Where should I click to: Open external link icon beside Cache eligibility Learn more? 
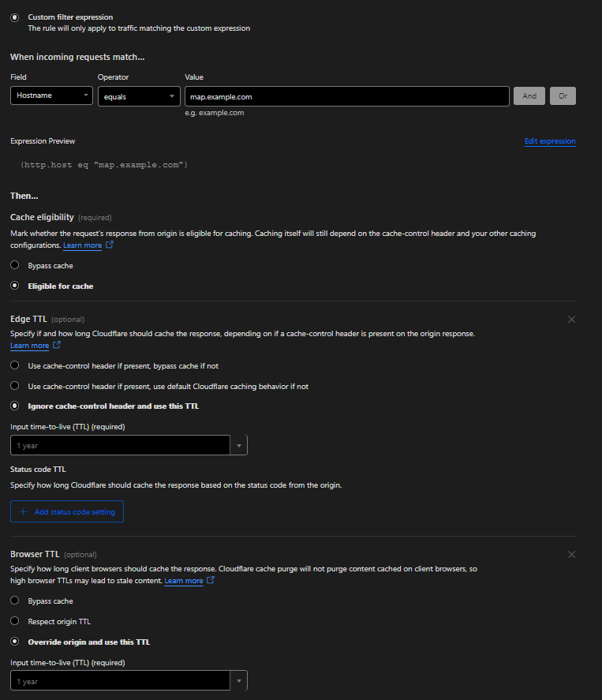110,245
